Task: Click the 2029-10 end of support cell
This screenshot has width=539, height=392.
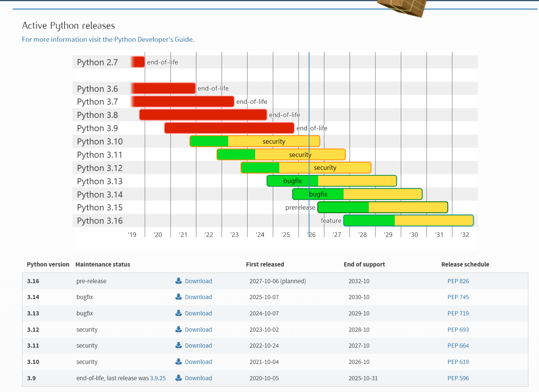Action: tap(359, 313)
